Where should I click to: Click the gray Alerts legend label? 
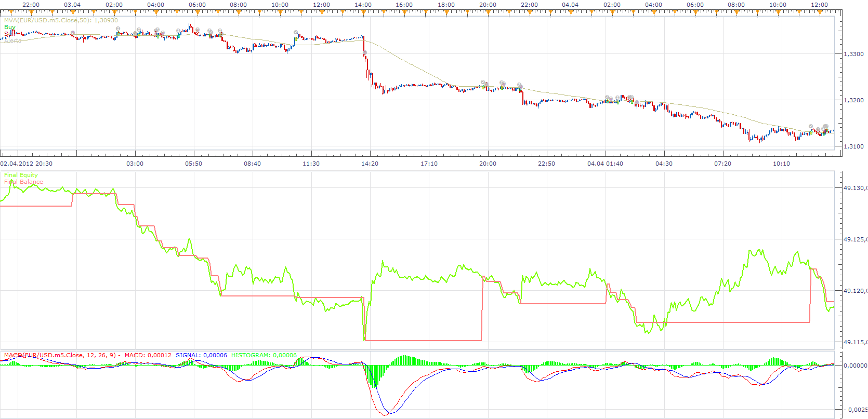13,40
